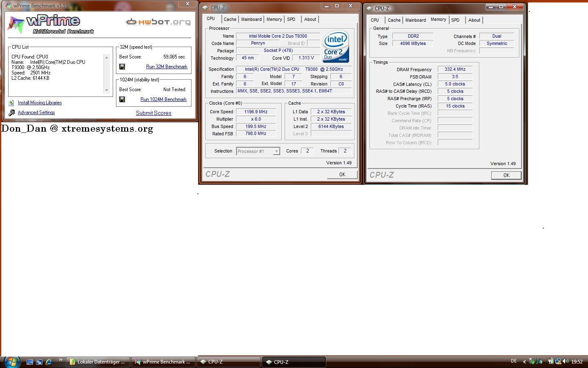Click the Core Speed value 1196.9 MHz
The width and height of the screenshot is (588, 368).
coord(256,112)
